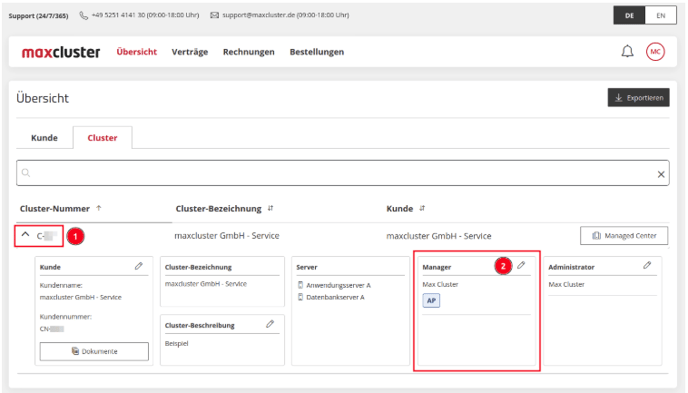
Task: Click the Exportieren button
Action: click(x=638, y=98)
